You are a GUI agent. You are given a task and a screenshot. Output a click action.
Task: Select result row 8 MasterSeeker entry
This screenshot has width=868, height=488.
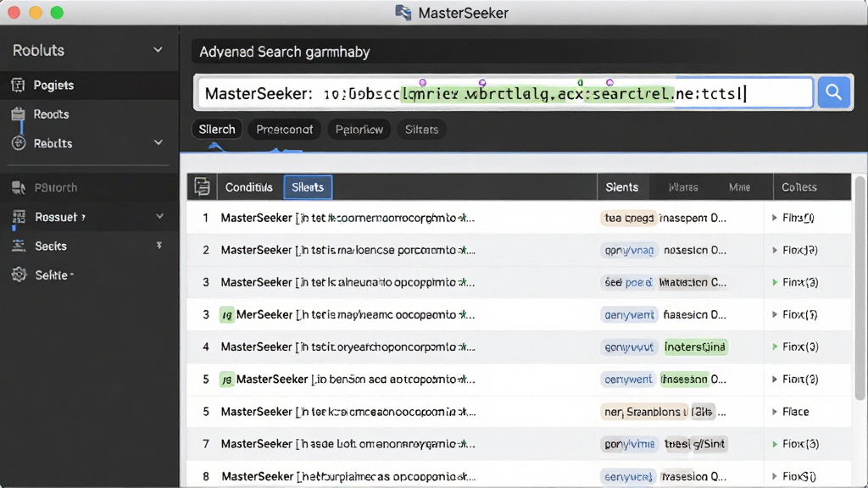point(519,475)
